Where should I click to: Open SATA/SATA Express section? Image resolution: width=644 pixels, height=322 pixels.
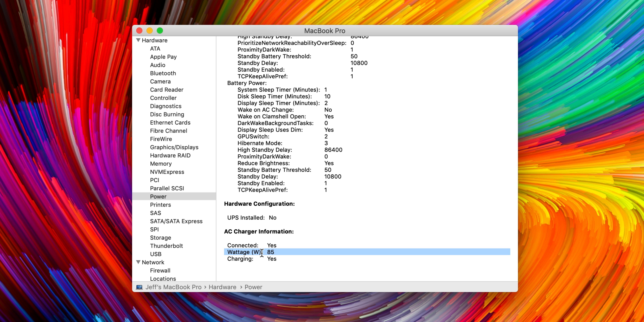tap(176, 221)
